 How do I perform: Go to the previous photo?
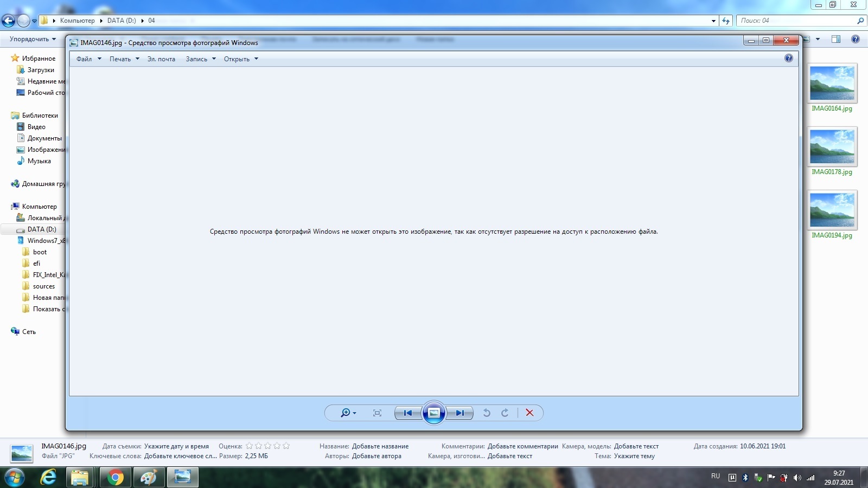pyautogui.click(x=408, y=413)
